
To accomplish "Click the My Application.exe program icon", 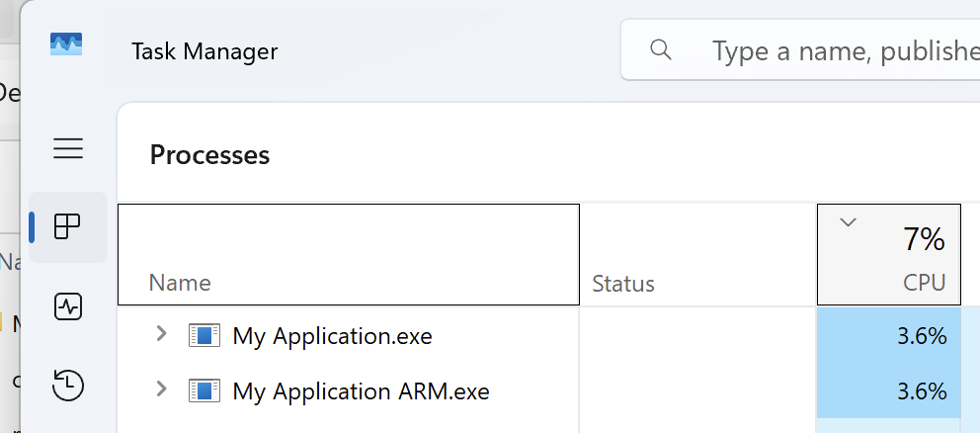I will click(203, 336).
